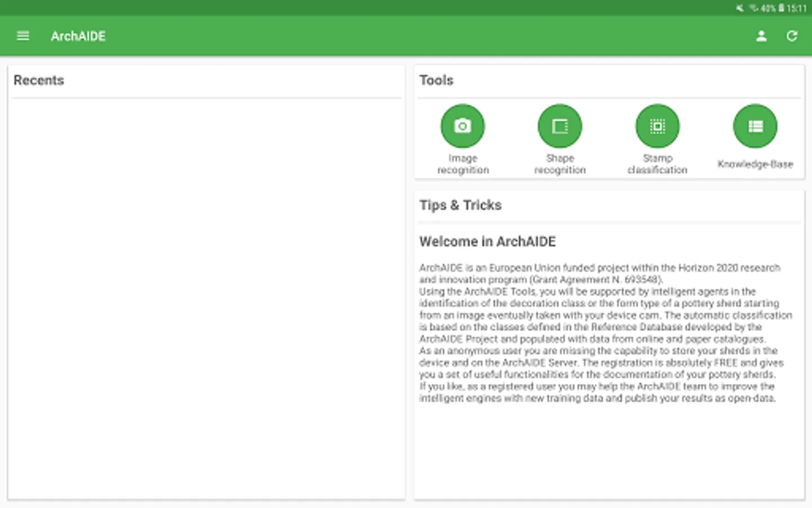Tap the ArchAIDE app title

point(78,36)
